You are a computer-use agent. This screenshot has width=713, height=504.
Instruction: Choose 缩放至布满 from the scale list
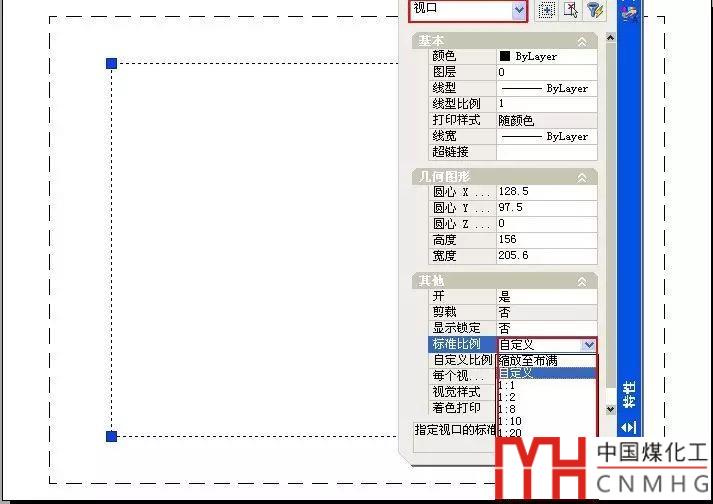tap(546, 361)
